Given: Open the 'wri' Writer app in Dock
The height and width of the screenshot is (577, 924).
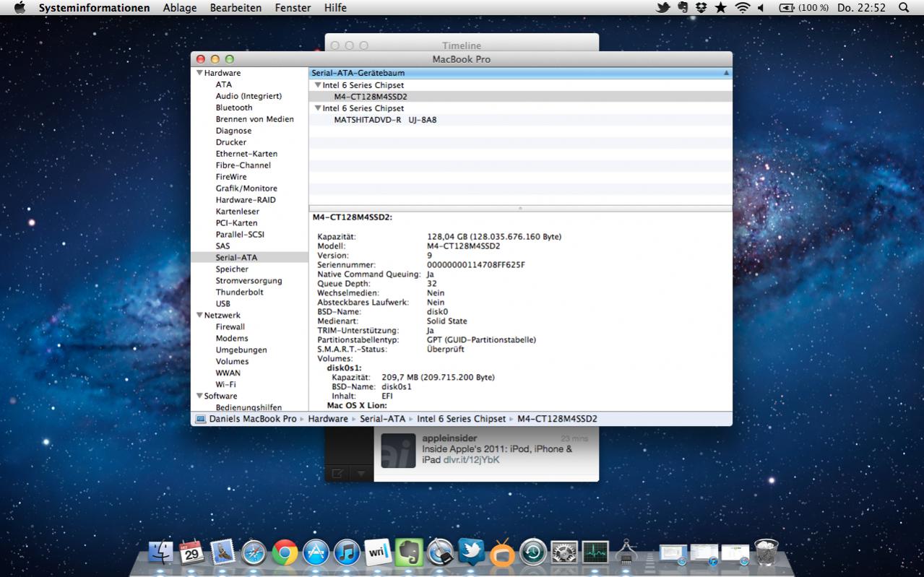Looking at the screenshot, I should point(378,553).
